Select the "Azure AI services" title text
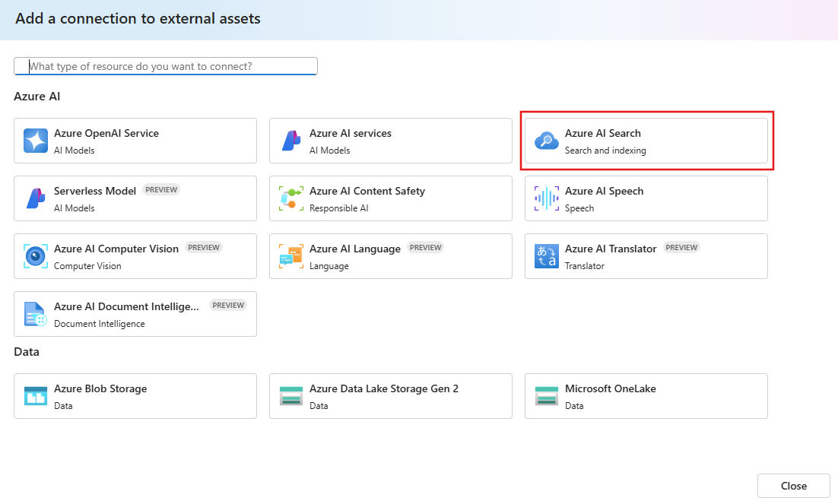This screenshot has height=504, width=838. pyautogui.click(x=351, y=133)
